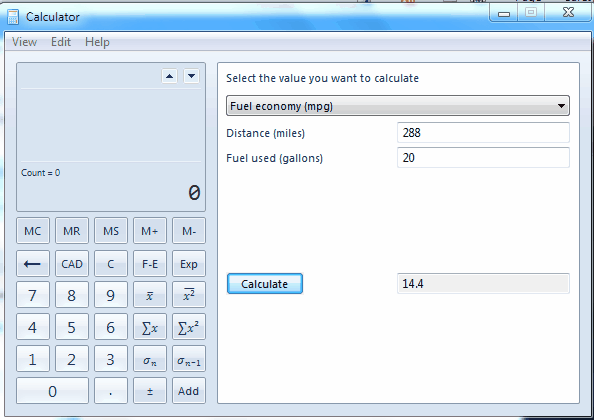This screenshot has height=420, width=594.
Task: Open the Help menu
Action: [97, 42]
